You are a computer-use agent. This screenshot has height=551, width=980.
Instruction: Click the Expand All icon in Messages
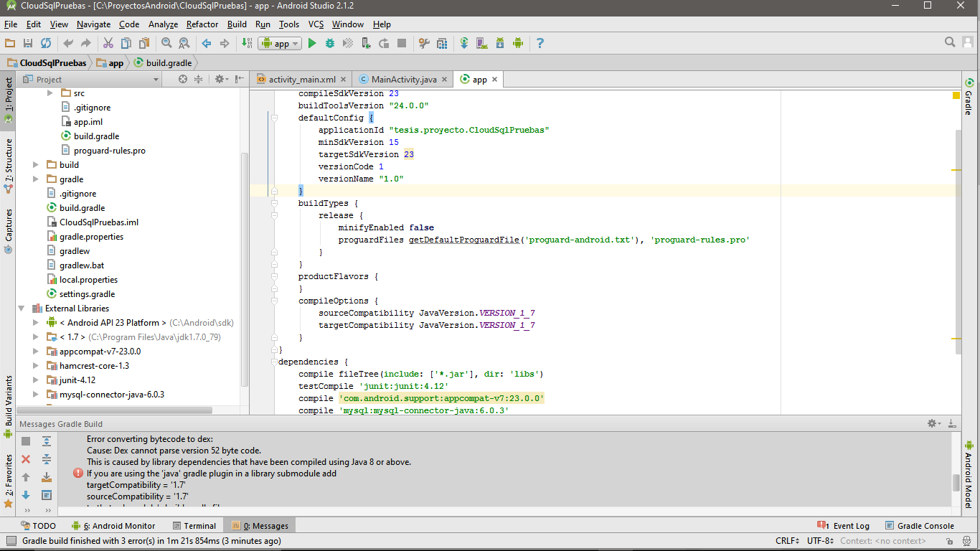[47, 441]
